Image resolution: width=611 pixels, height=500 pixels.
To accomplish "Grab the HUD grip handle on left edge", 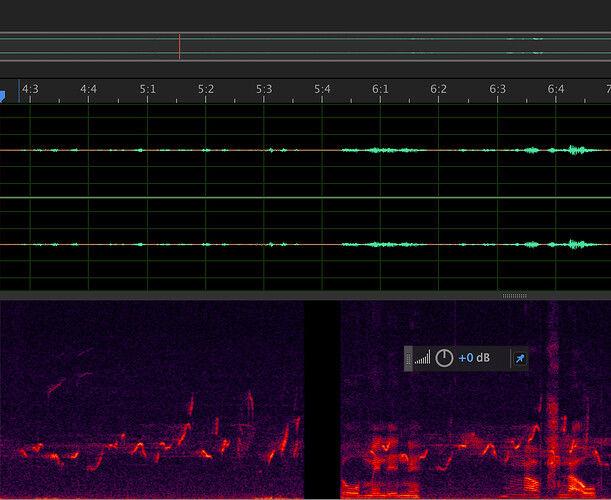I will coord(407,358).
